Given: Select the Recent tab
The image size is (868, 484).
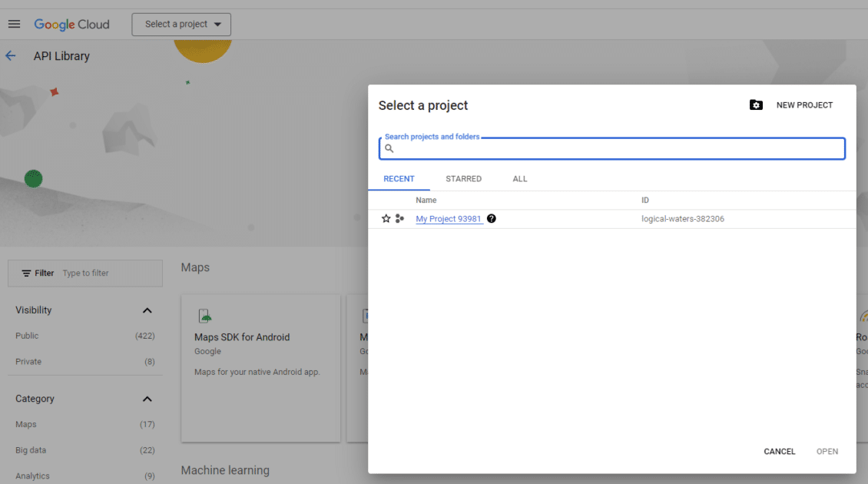Looking at the screenshot, I should point(399,179).
